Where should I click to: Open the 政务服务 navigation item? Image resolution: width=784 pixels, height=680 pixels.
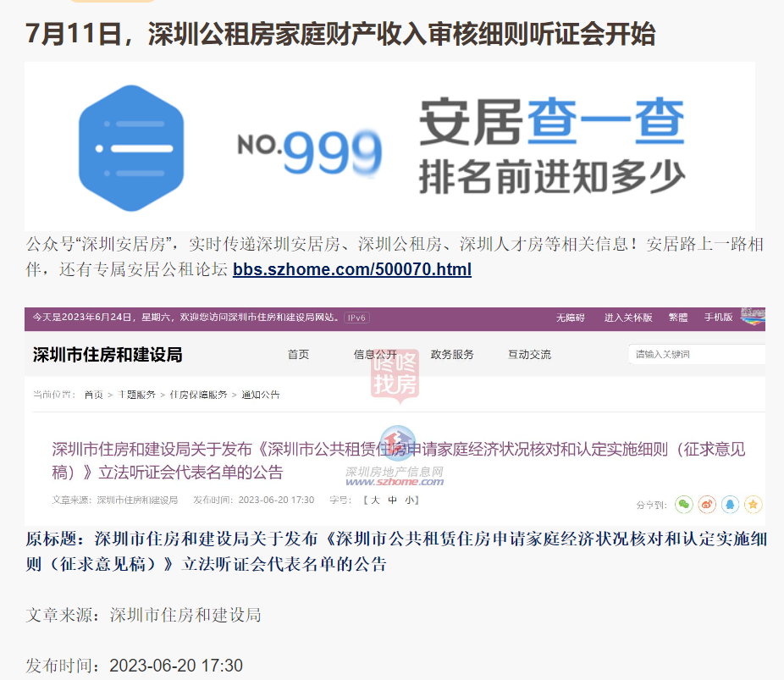coord(452,355)
